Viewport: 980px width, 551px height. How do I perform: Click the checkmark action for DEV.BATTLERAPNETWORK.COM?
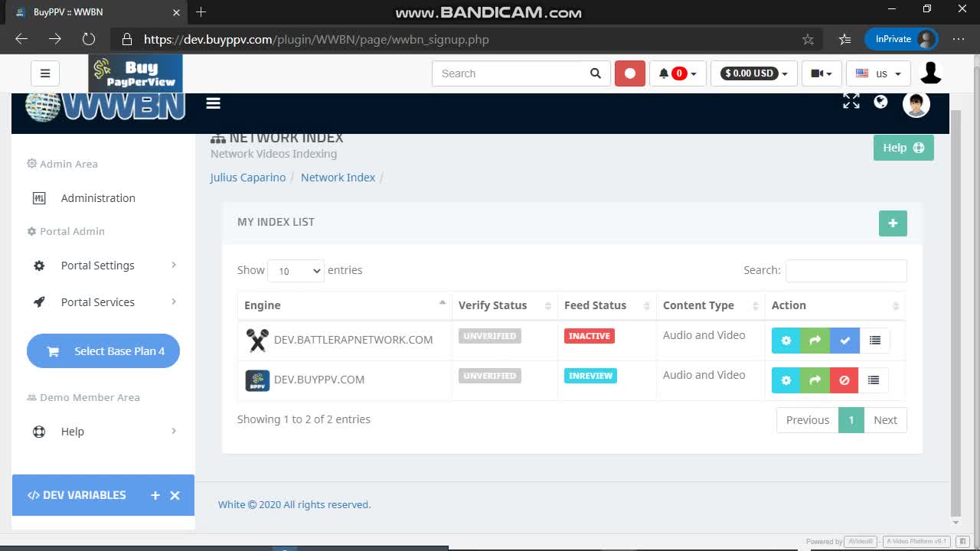tap(844, 341)
